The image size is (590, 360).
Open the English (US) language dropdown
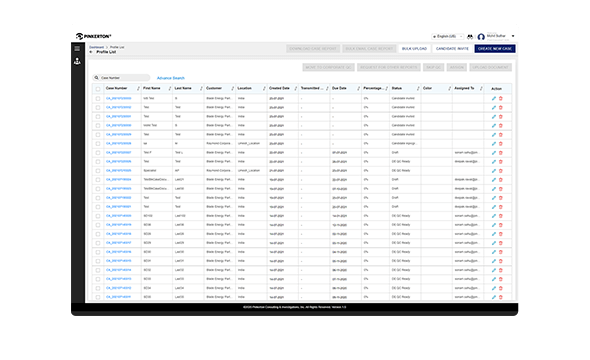point(447,36)
